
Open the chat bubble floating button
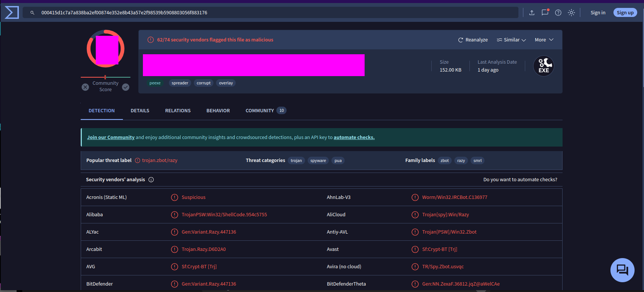tap(623, 270)
